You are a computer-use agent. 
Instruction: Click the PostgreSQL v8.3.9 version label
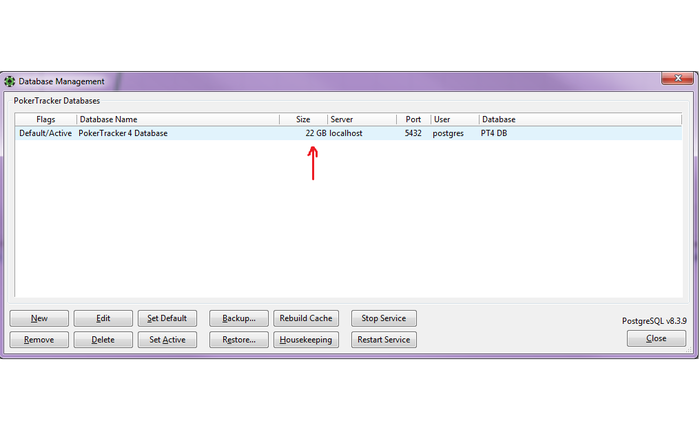click(654, 321)
